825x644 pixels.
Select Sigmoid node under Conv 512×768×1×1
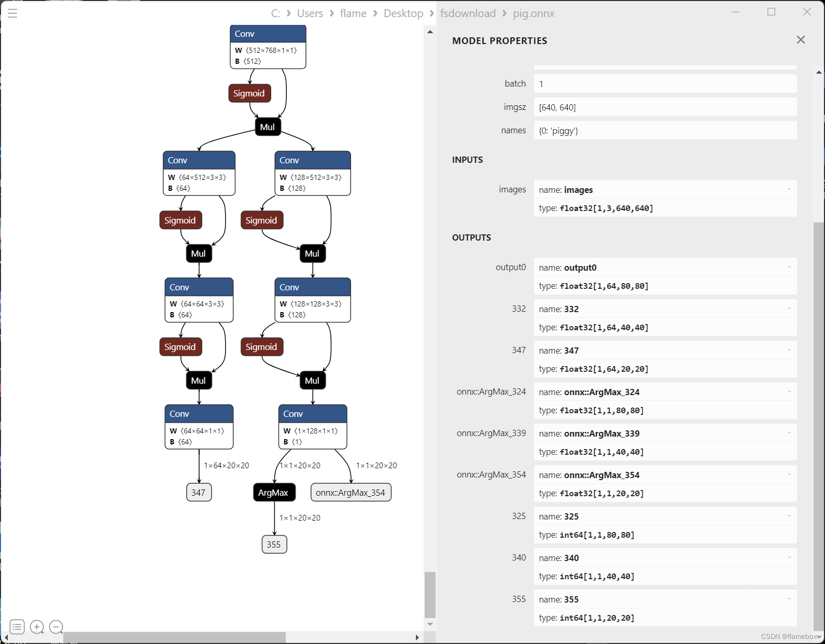[249, 93]
